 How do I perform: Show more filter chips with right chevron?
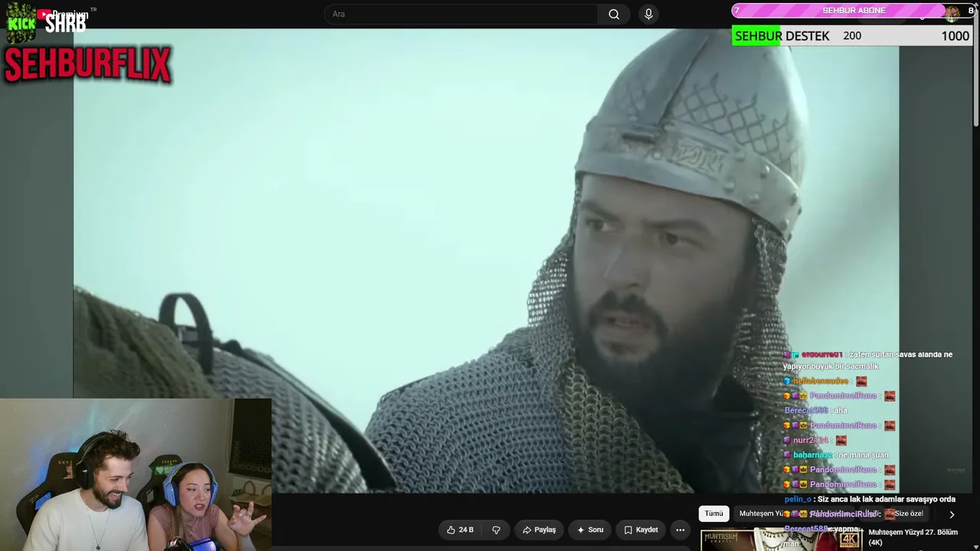click(x=952, y=514)
